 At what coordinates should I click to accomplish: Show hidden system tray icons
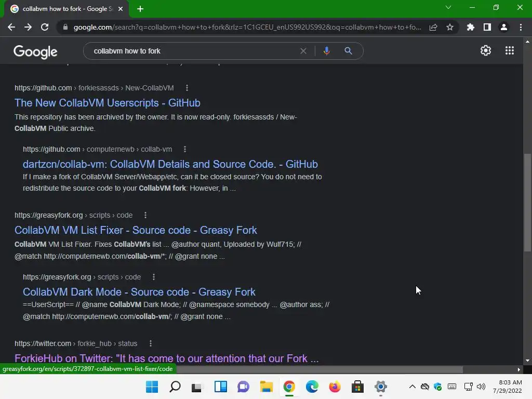[x=412, y=387]
